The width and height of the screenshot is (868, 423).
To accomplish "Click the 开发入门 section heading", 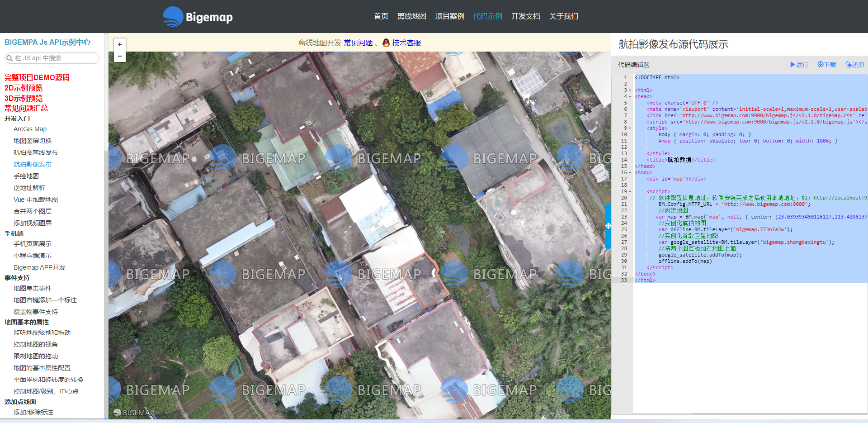I will (x=17, y=119).
